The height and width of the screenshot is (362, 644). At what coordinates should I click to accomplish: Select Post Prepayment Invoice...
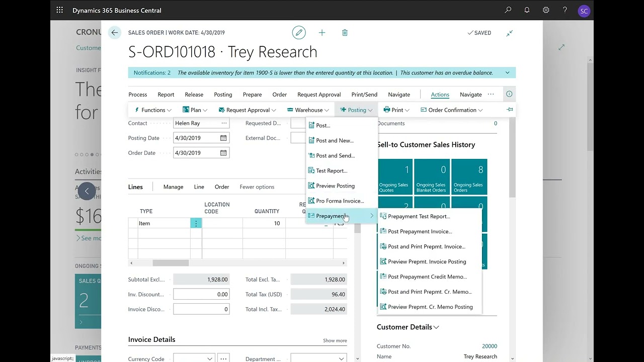(x=429, y=231)
